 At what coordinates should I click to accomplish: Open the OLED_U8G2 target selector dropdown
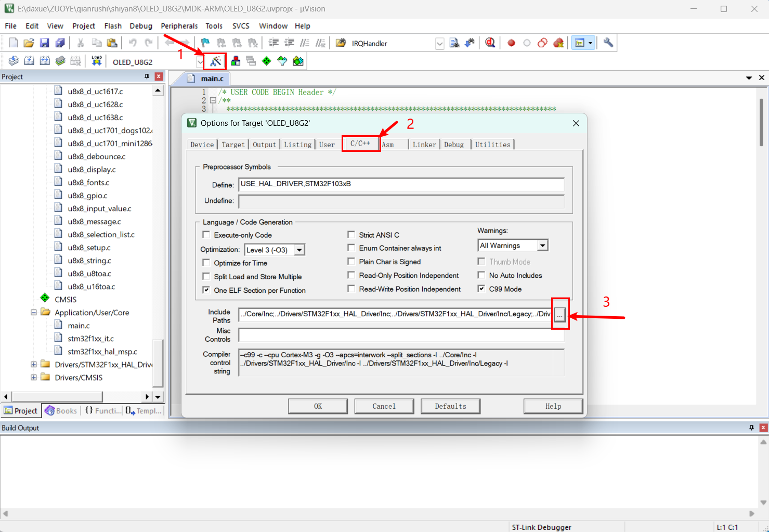200,62
